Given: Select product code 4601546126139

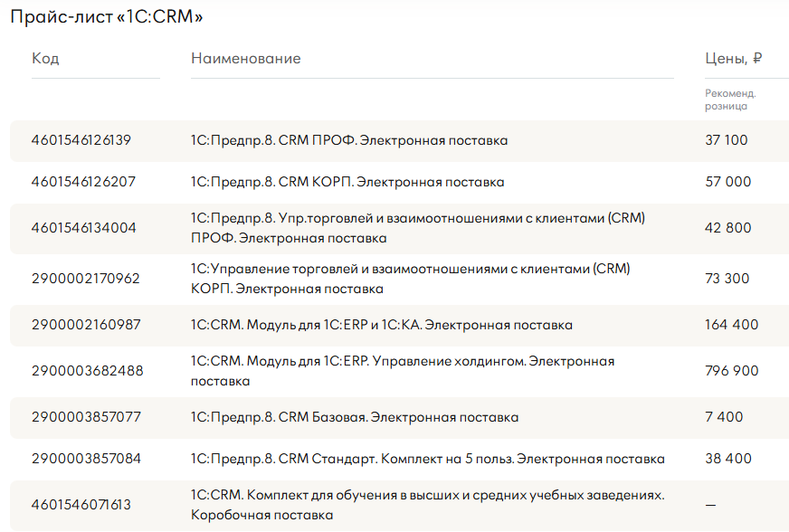Looking at the screenshot, I should (x=81, y=140).
